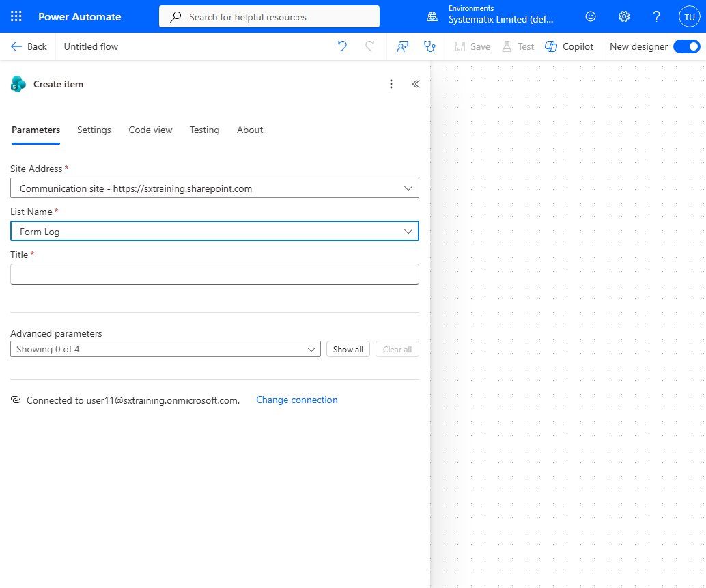Click the Create item panel title
The image size is (706, 588).
point(58,84)
